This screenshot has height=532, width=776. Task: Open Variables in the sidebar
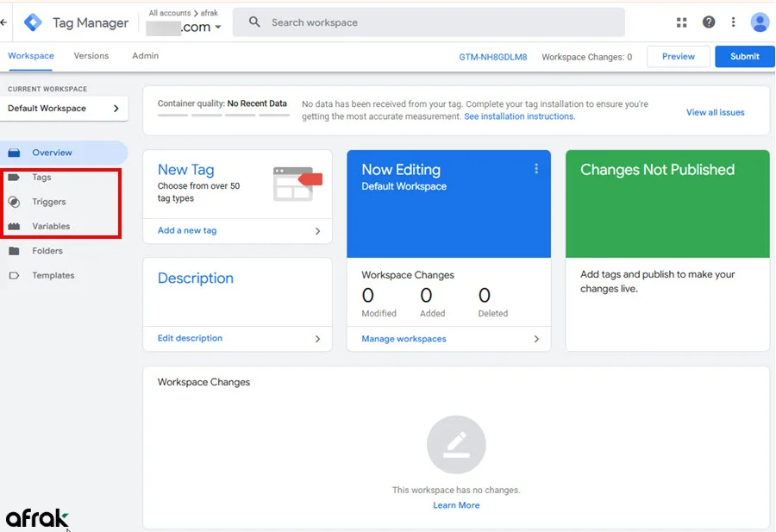(x=51, y=226)
